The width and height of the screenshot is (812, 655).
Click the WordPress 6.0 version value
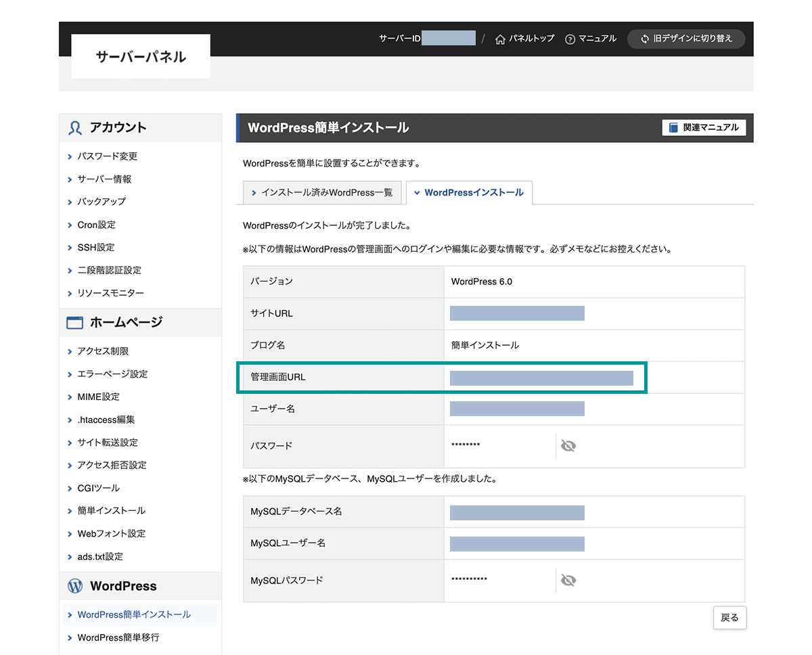[482, 281]
